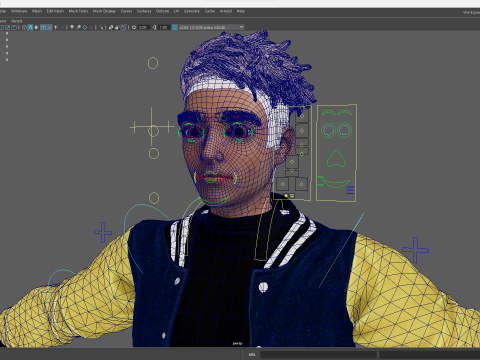
Task: Select the left eyebrow control in face panel
Action: coord(329,113)
